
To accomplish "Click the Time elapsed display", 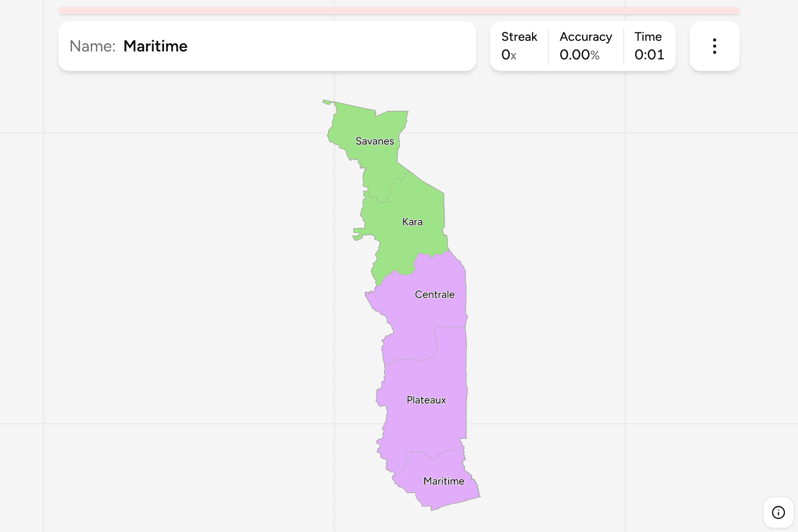I will click(649, 46).
